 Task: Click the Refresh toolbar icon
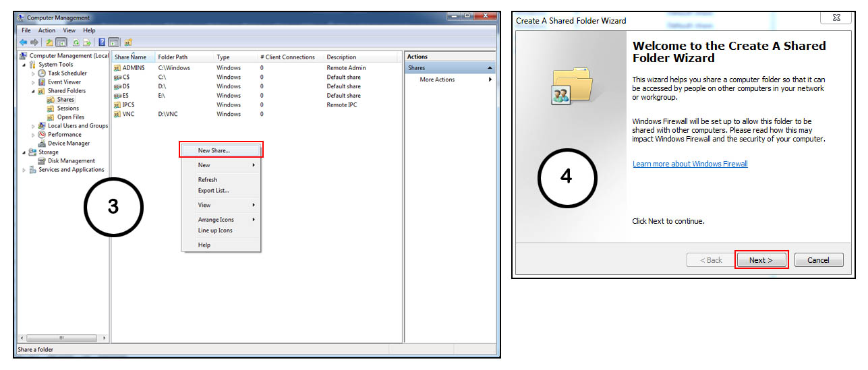pyautogui.click(x=76, y=42)
